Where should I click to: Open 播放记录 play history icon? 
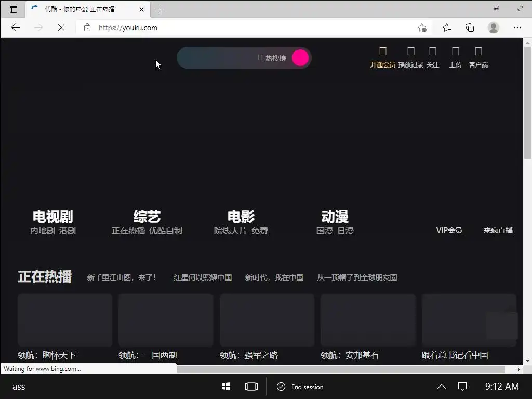pyautogui.click(x=411, y=51)
